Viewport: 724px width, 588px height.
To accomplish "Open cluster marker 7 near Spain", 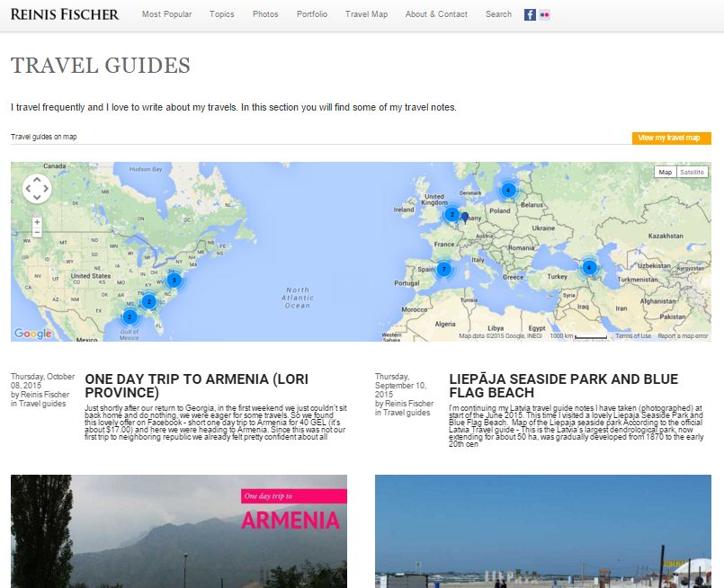I will 443,269.
